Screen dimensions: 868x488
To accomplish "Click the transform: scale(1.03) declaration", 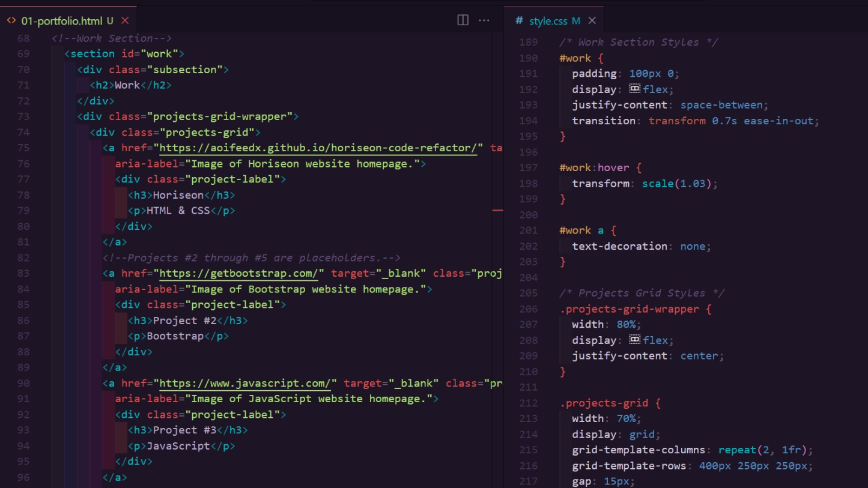I will [645, 183].
